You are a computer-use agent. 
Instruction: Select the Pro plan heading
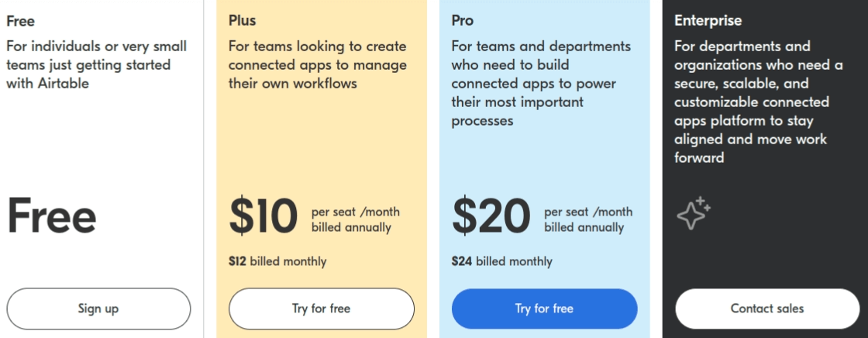tap(462, 21)
